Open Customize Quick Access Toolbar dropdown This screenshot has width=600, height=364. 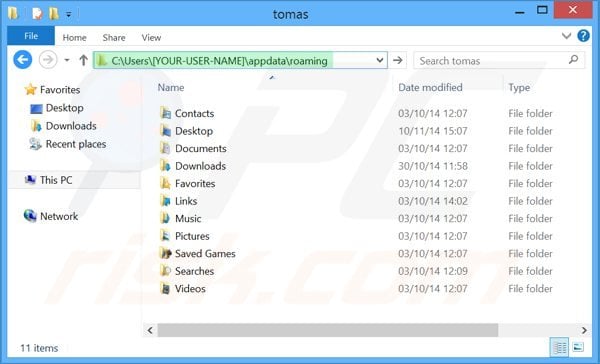[x=68, y=15]
